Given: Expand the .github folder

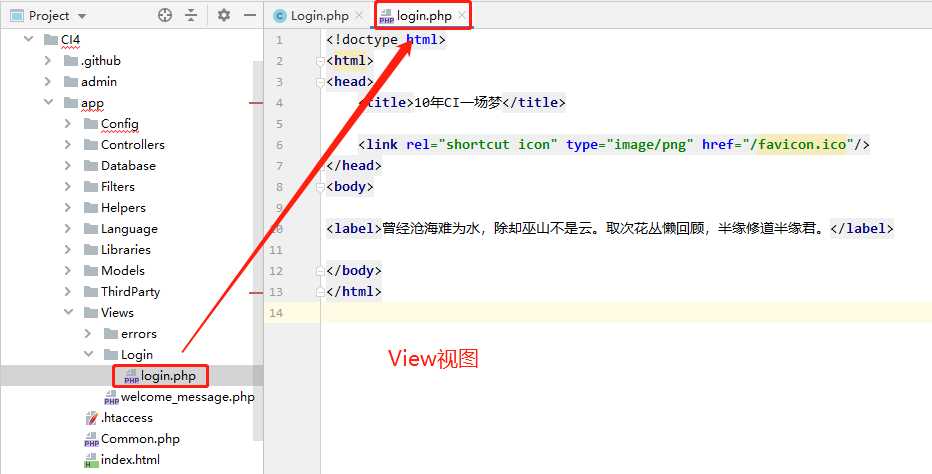Looking at the screenshot, I should (x=48, y=61).
